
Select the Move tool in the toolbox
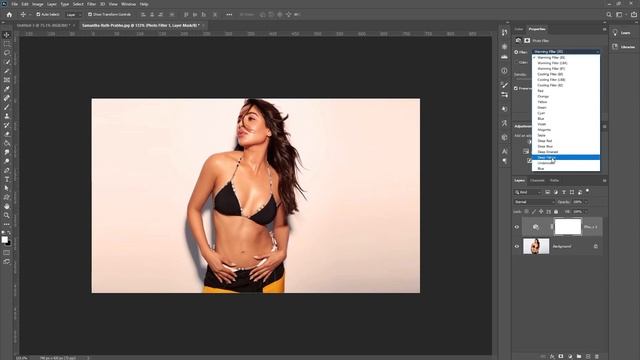point(7,35)
